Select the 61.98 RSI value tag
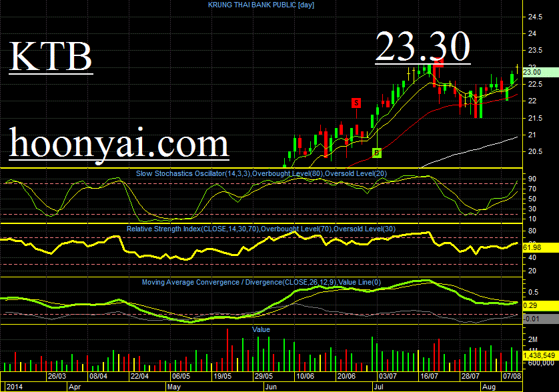Image resolution: width=559 pixels, height=392 pixels. (x=540, y=247)
